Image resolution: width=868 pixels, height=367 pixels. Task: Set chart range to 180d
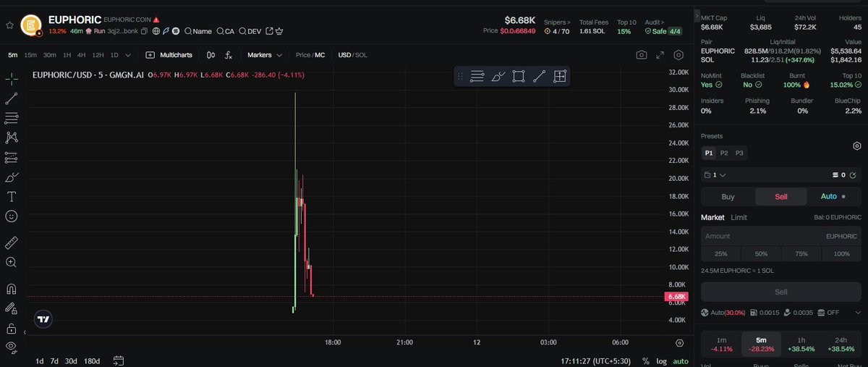tap(92, 360)
